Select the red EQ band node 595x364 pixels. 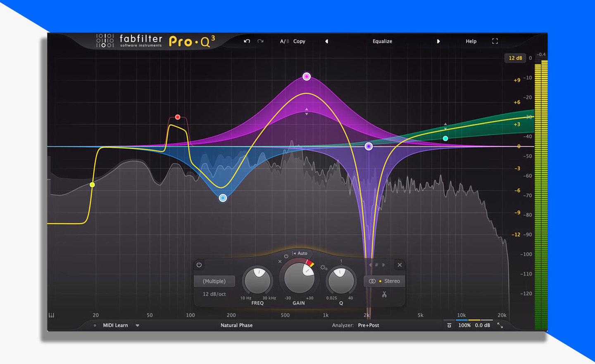pyautogui.click(x=178, y=117)
